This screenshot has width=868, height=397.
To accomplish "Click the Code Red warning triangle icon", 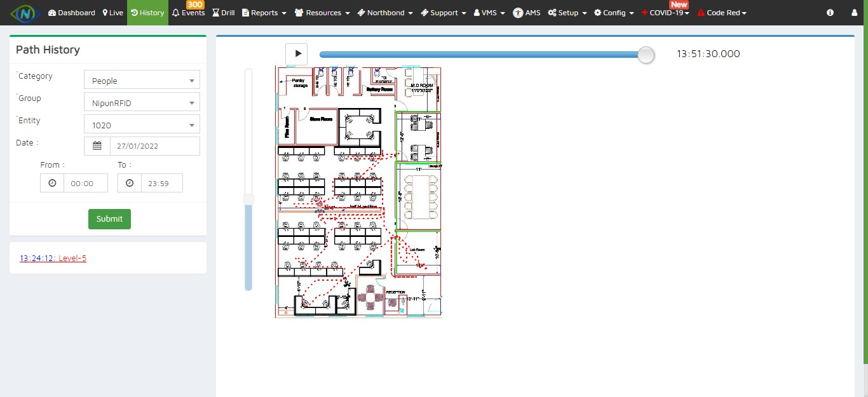I will pyautogui.click(x=701, y=13).
